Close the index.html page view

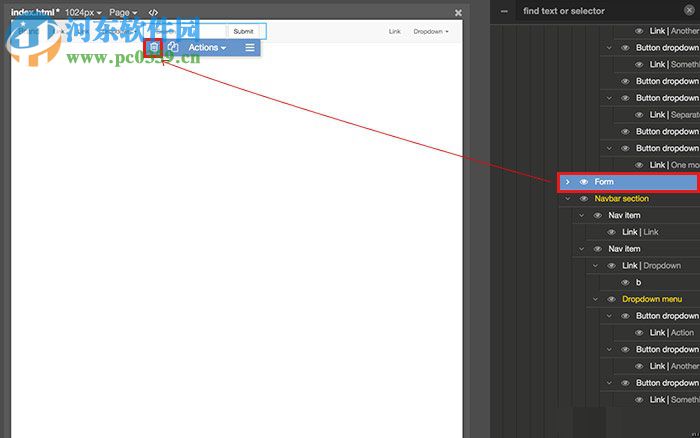[x=458, y=13]
